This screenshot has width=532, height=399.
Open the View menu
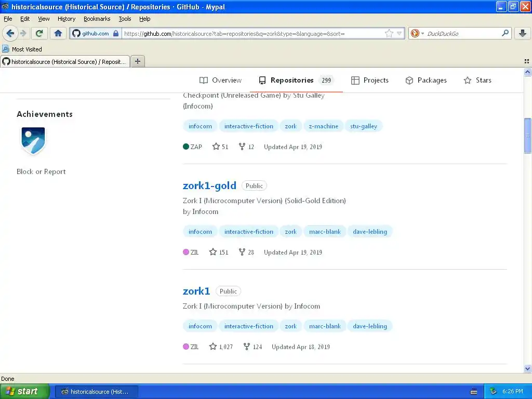coord(44,19)
